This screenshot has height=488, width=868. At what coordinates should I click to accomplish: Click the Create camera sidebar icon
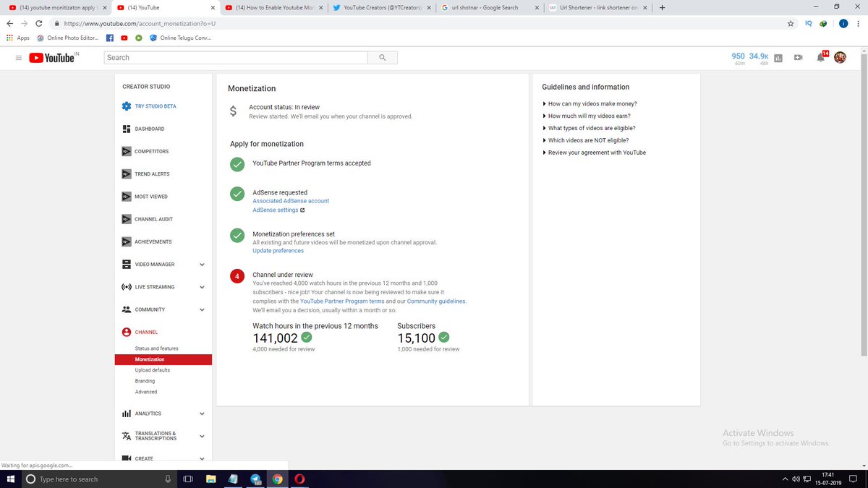tap(127, 458)
